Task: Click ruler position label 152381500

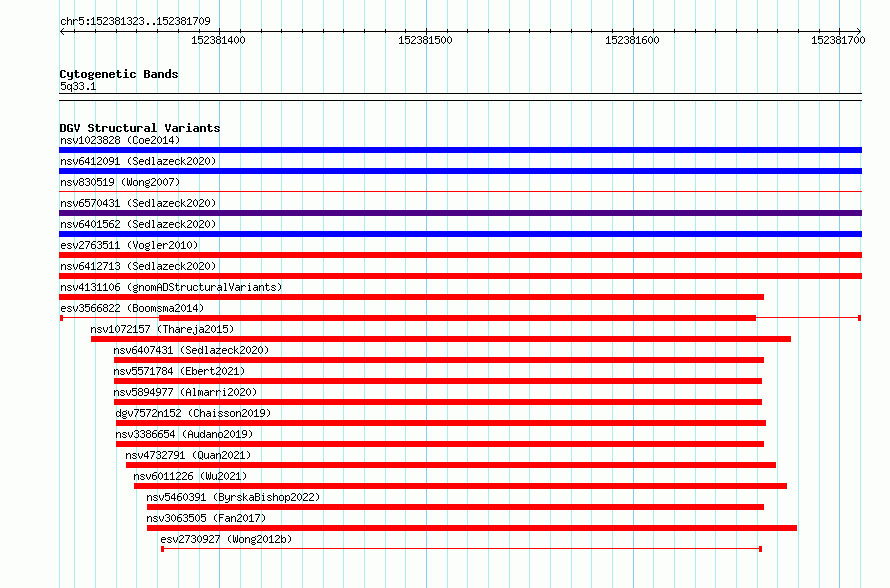Action: tap(425, 40)
